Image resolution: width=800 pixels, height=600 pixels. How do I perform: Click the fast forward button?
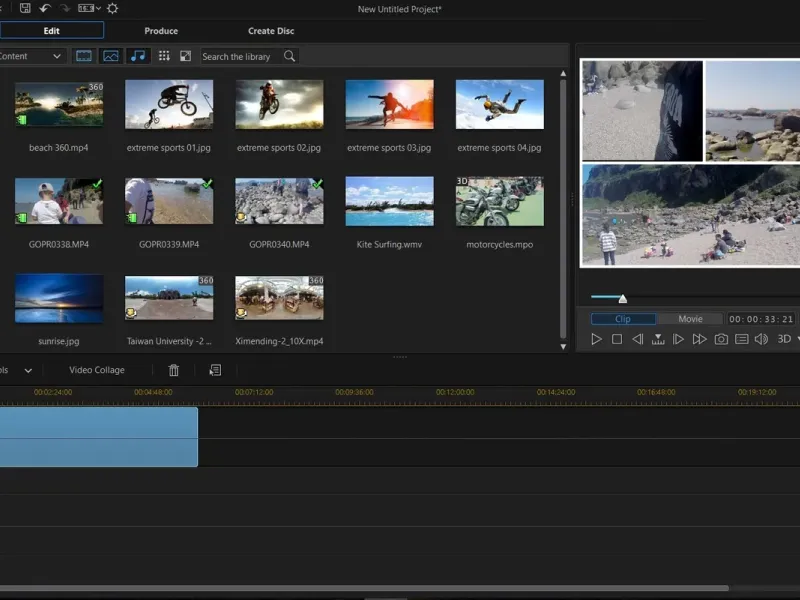pyautogui.click(x=700, y=339)
